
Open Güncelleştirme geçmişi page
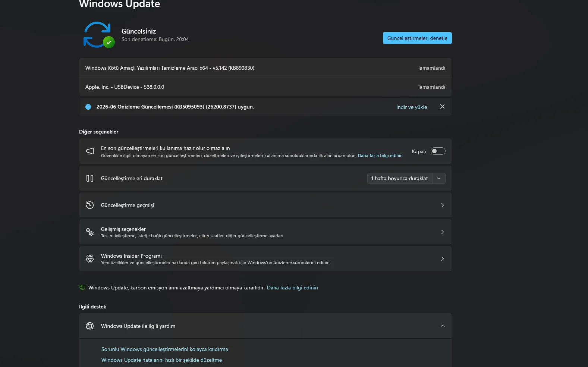[265, 205]
